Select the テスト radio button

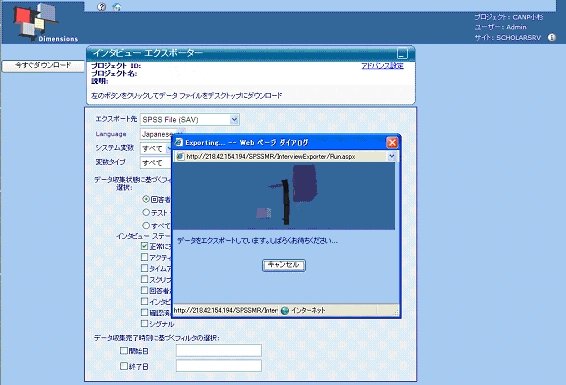(x=146, y=212)
